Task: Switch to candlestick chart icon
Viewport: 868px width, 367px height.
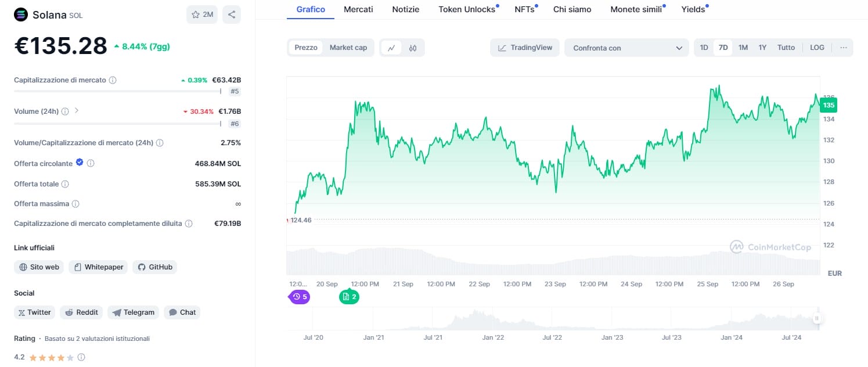Action: (413, 48)
